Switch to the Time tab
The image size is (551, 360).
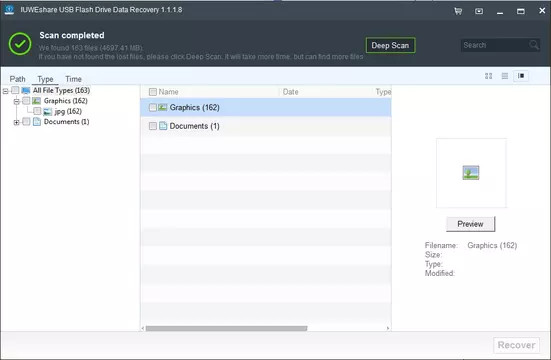click(73, 79)
